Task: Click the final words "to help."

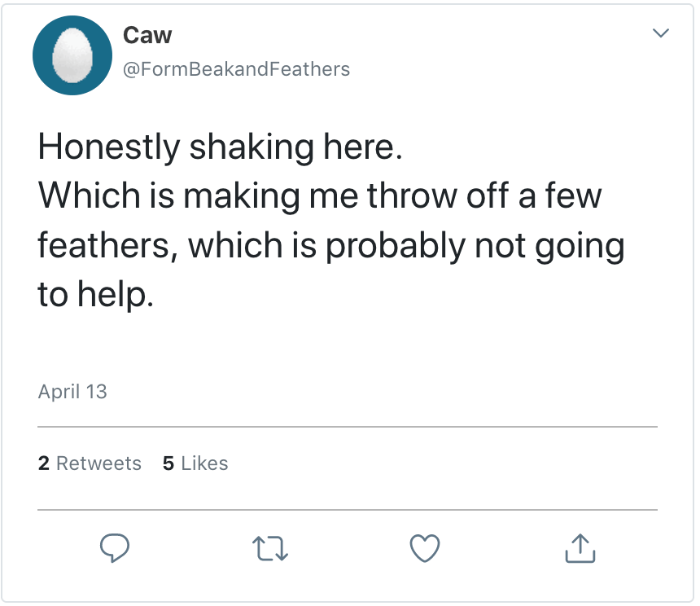Action: (x=95, y=294)
